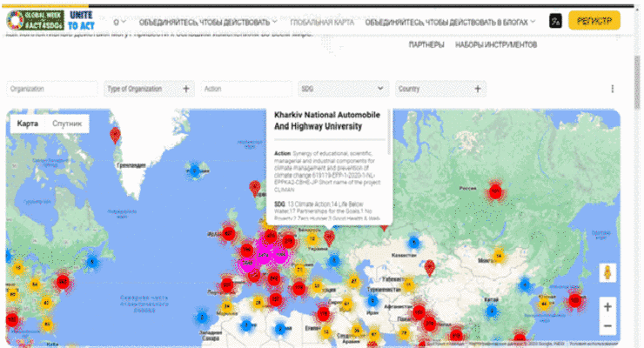Open the three-dot filter options menu

pos(612,89)
